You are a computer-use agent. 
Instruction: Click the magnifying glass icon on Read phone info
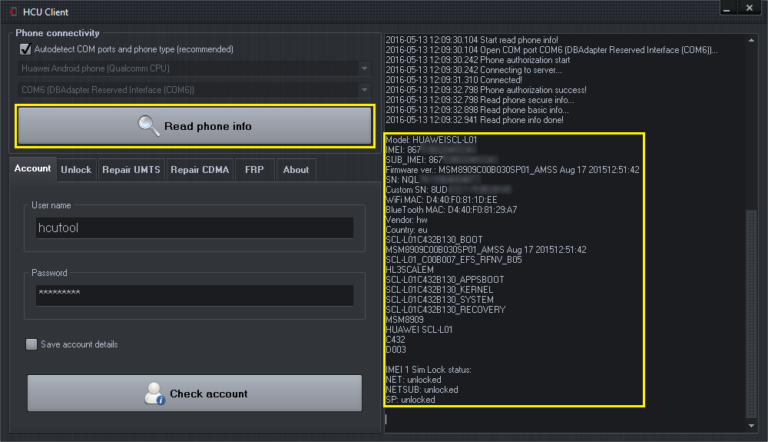(x=148, y=126)
